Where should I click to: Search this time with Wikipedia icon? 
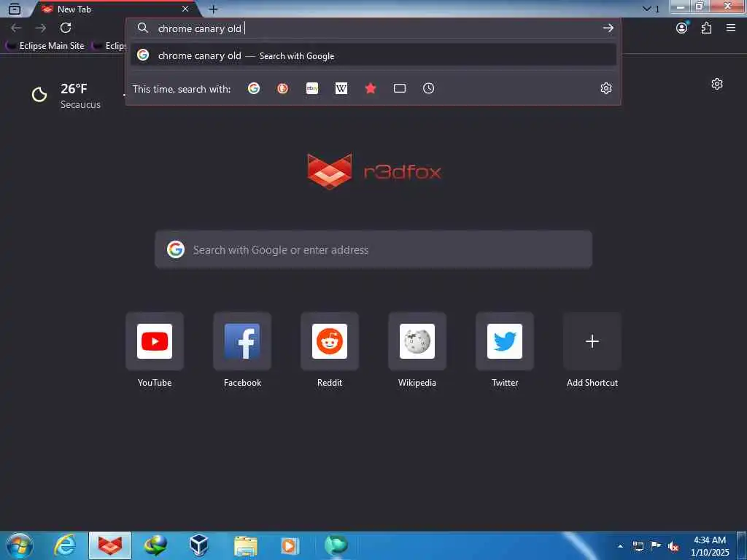pyautogui.click(x=341, y=88)
